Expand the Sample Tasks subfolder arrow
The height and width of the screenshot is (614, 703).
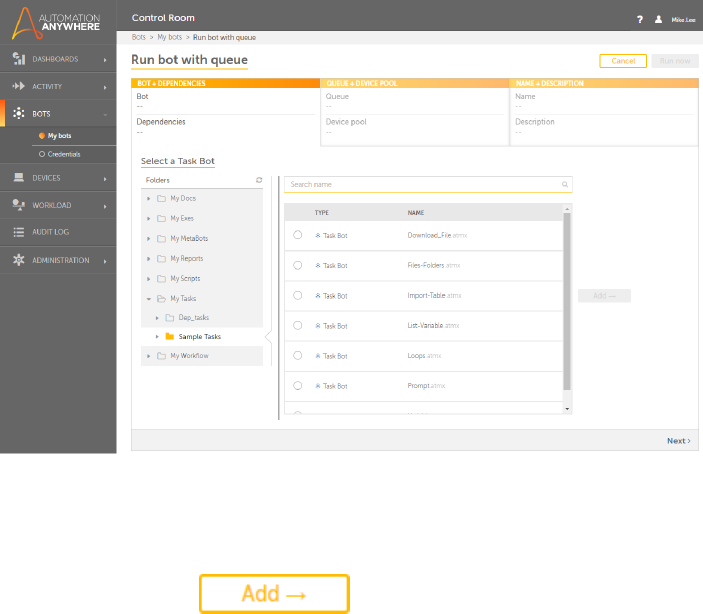coord(157,336)
